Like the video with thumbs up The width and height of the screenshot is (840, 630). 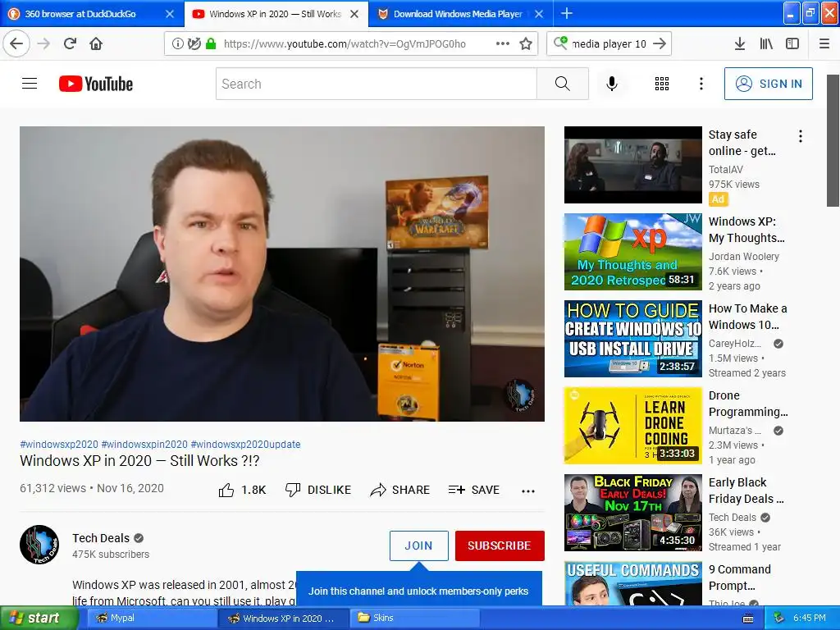coord(242,490)
